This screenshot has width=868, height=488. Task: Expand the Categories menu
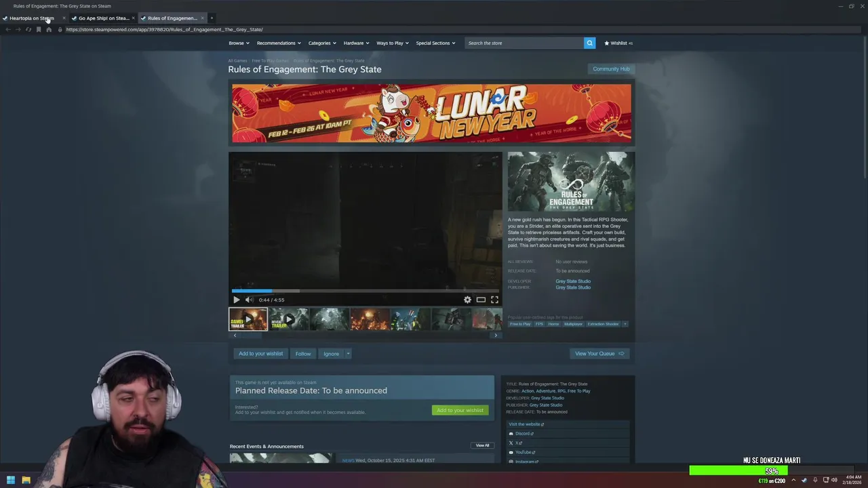click(x=322, y=43)
